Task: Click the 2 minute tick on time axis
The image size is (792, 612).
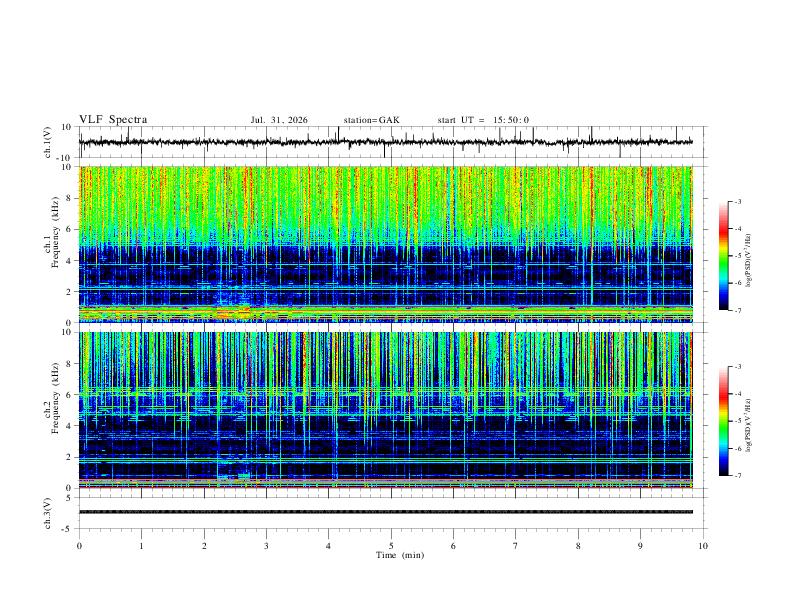Action: click(204, 546)
